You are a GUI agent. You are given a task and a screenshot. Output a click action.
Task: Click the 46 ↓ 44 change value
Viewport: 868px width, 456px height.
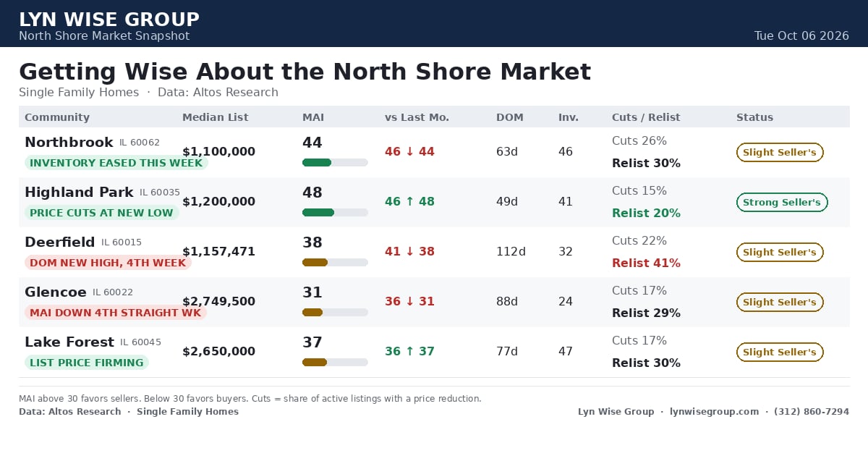point(409,152)
